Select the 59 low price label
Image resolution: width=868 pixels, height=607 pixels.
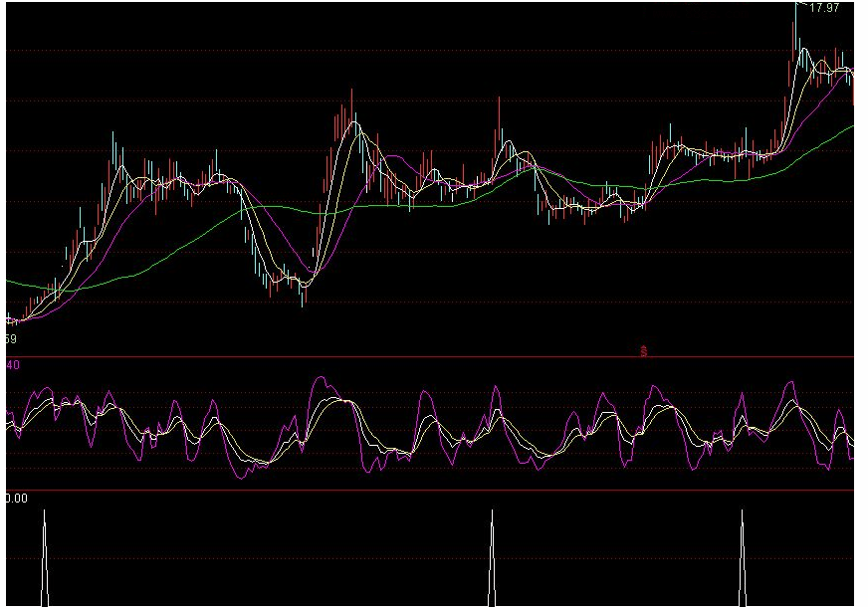(x=11, y=338)
